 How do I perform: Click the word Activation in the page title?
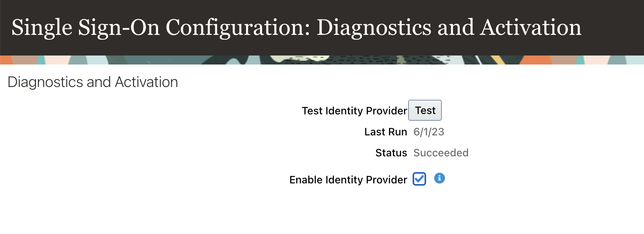[531, 28]
